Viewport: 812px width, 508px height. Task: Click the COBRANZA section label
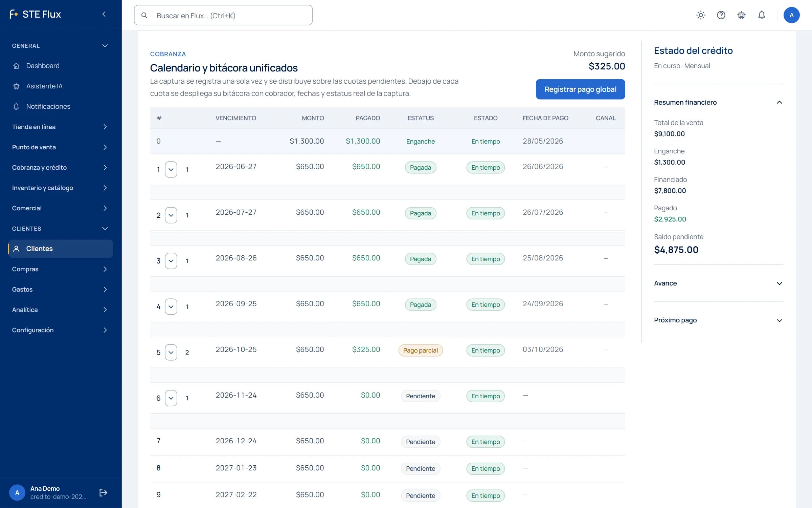168,54
